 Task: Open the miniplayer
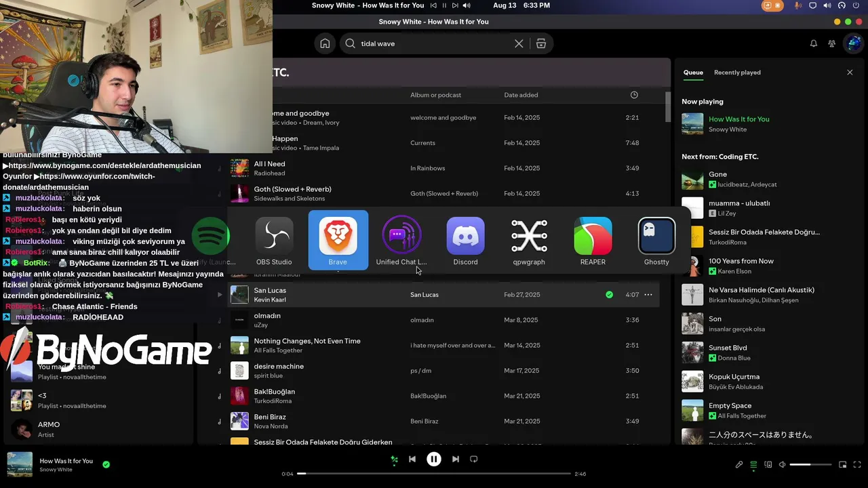(843, 465)
